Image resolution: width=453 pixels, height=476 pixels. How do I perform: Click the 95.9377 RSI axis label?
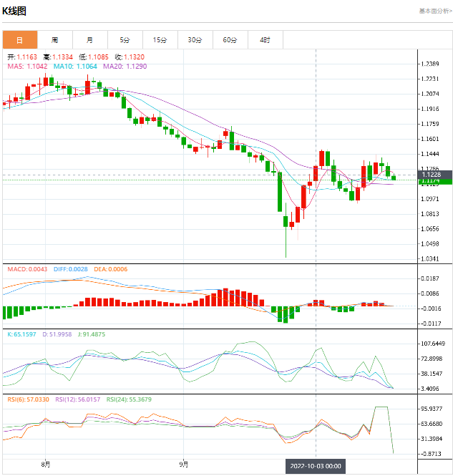(432, 409)
